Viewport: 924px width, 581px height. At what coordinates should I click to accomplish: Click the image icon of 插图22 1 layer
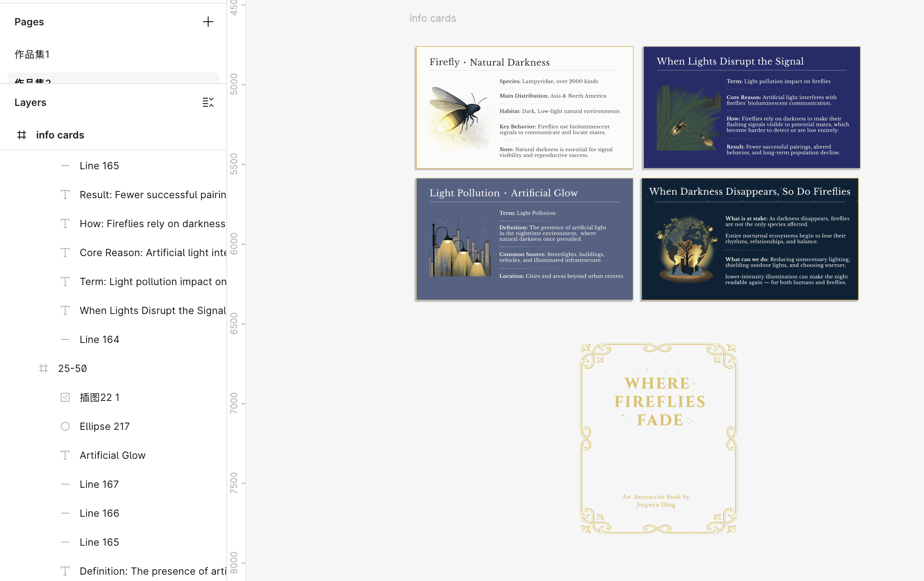tap(65, 397)
